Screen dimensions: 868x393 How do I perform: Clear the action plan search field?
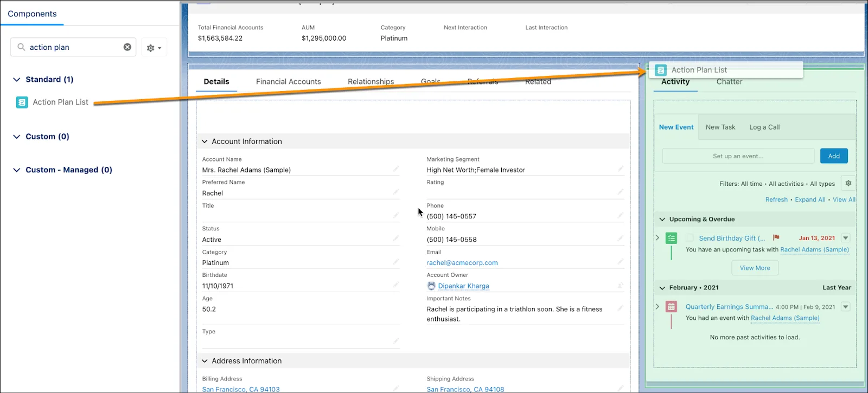point(127,47)
